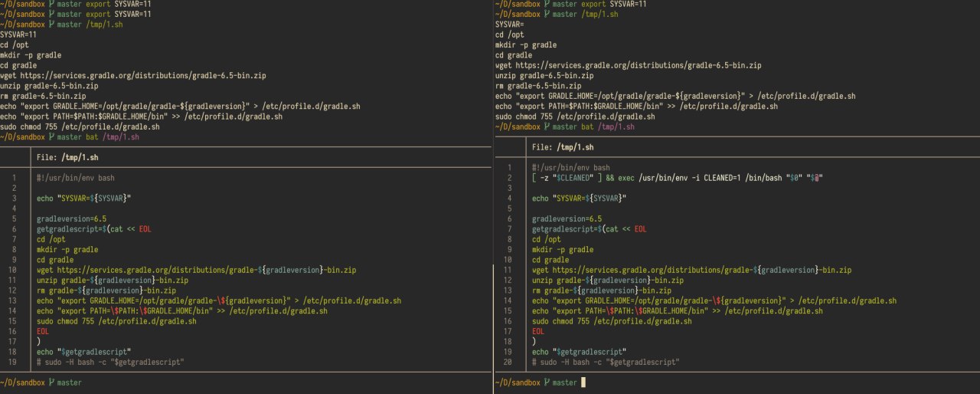Click '#!/usr/bin/env bash' shebang in left pane
Screen dimensions: 980x394
(76, 178)
